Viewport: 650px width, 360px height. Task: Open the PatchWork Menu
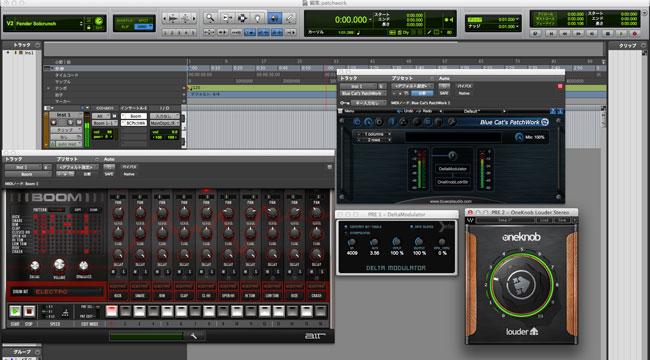click(345, 111)
